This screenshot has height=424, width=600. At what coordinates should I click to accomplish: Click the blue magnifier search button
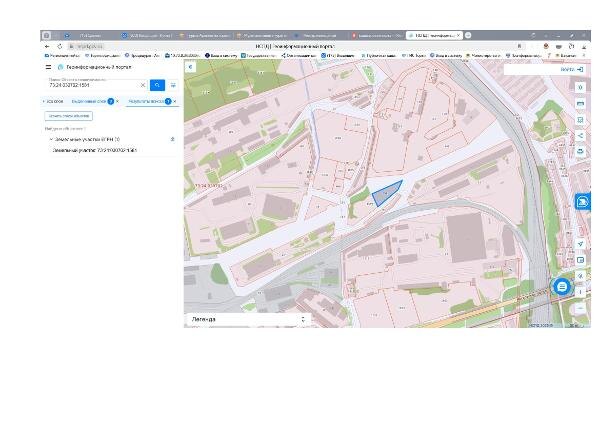pyautogui.click(x=157, y=85)
